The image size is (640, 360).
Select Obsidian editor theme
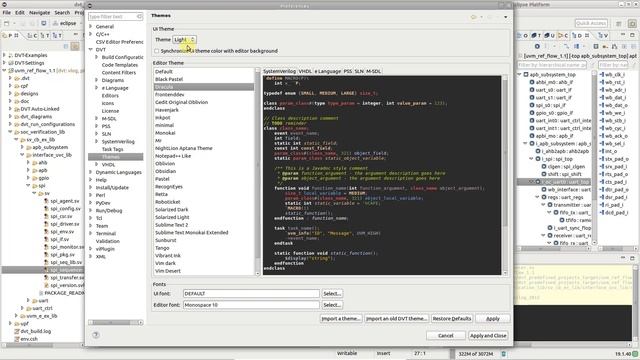coord(165,171)
